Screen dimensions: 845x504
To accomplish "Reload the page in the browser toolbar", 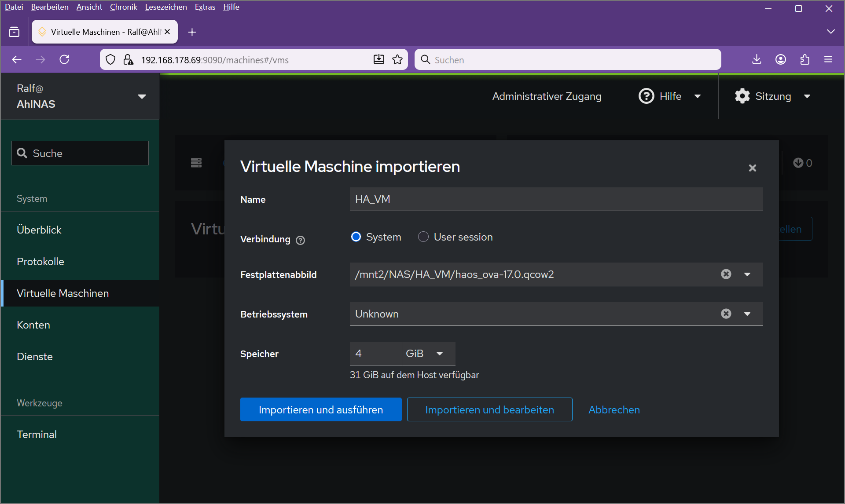I will click(x=65, y=60).
